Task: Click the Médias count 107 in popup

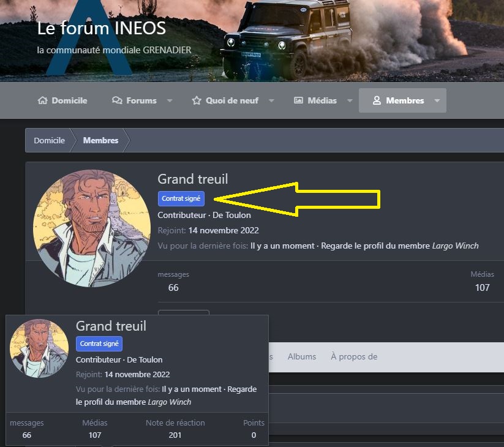Action: pos(95,435)
